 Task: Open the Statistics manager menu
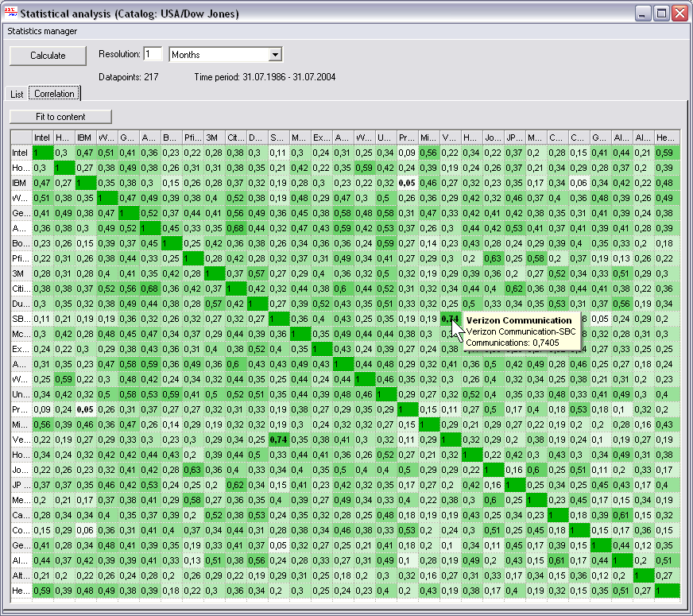point(42,31)
